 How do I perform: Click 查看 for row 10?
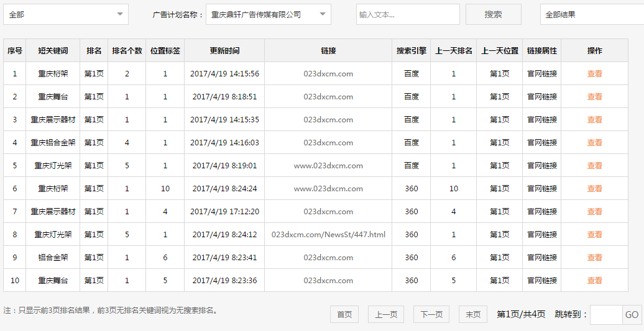594,281
